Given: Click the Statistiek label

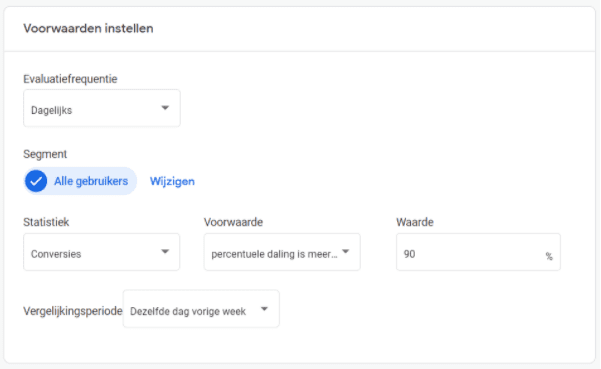Looking at the screenshot, I should (x=46, y=222).
